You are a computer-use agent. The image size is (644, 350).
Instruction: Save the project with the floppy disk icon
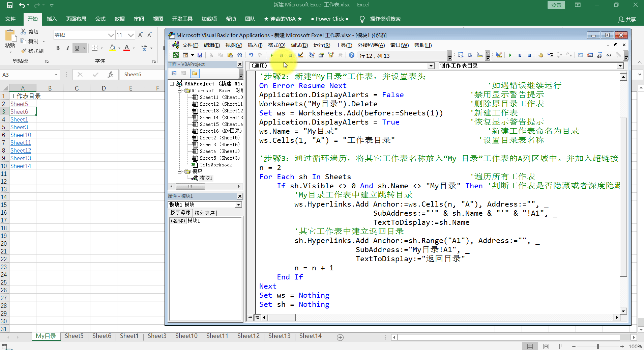tap(200, 55)
